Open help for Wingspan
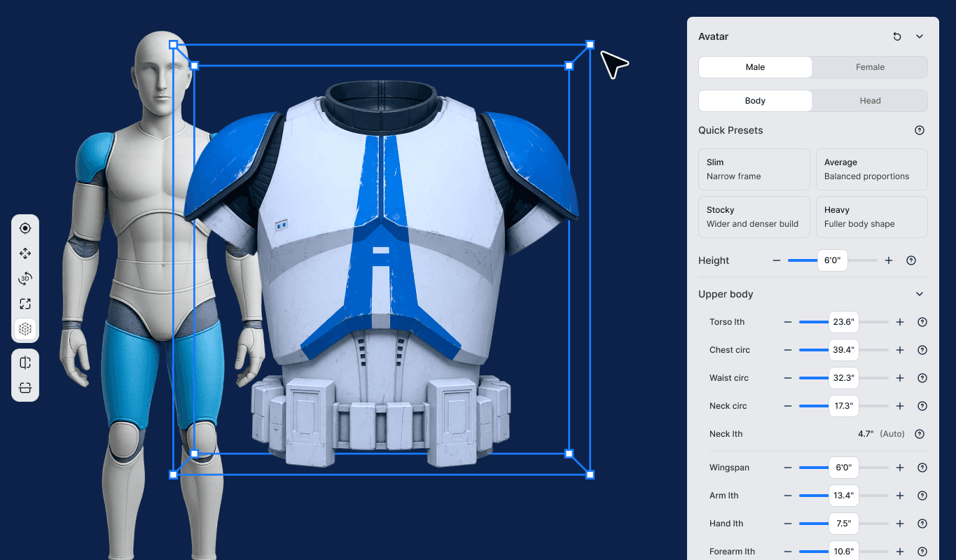 [922, 468]
